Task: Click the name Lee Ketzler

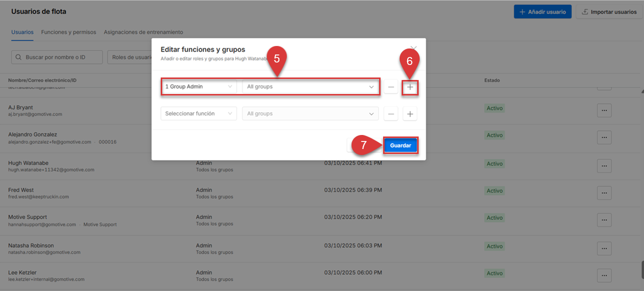Action: coord(24,272)
